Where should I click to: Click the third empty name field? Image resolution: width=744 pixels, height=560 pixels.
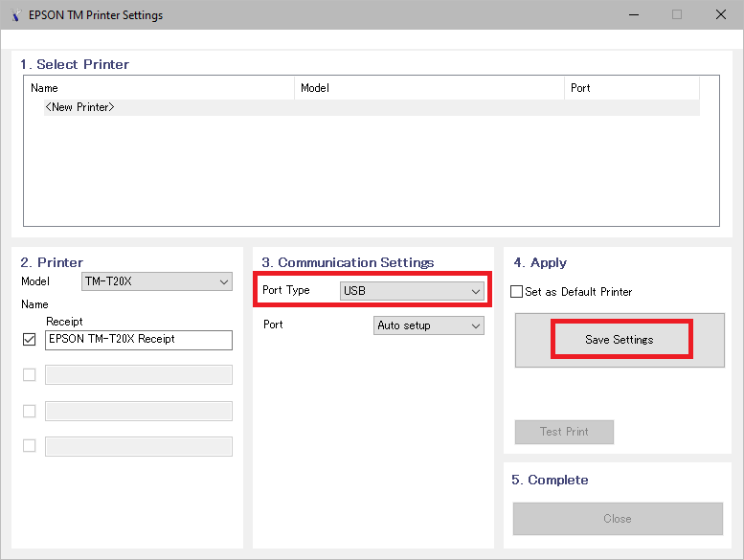coord(139,411)
